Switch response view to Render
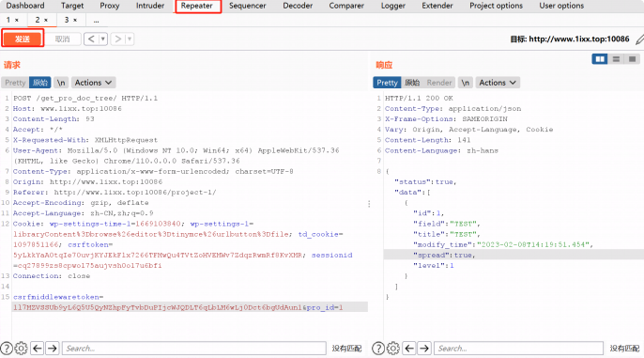The height and width of the screenshot is (358, 644). [439, 83]
